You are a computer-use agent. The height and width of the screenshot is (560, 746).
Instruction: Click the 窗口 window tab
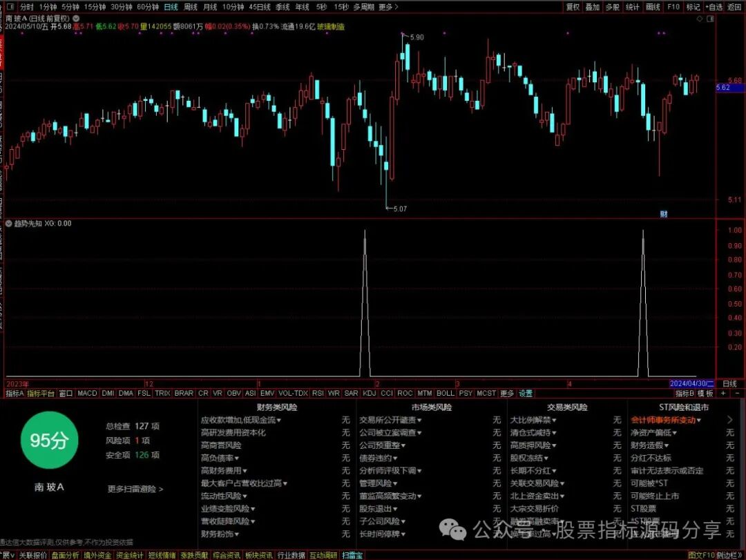pos(66,394)
